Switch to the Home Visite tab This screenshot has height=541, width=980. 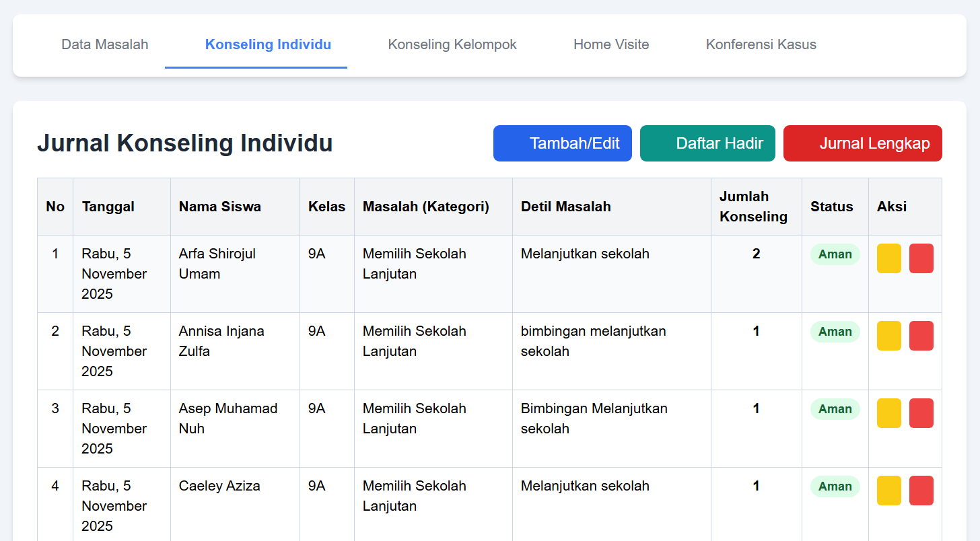pyautogui.click(x=610, y=44)
